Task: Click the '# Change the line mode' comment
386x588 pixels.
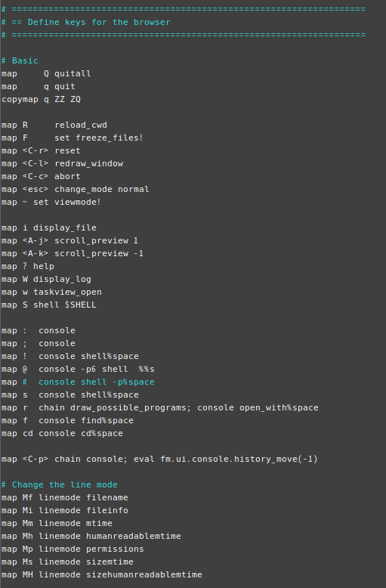Action: click(60, 484)
